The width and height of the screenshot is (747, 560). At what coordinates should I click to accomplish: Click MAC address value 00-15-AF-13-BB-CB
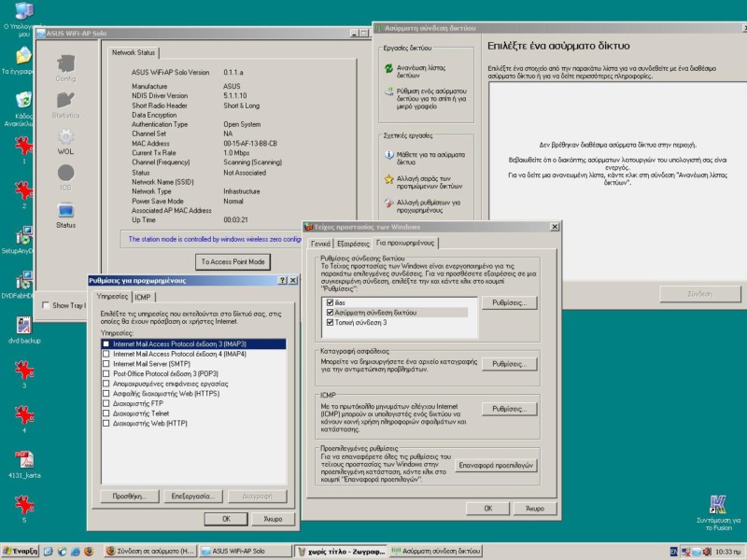tap(250, 144)
